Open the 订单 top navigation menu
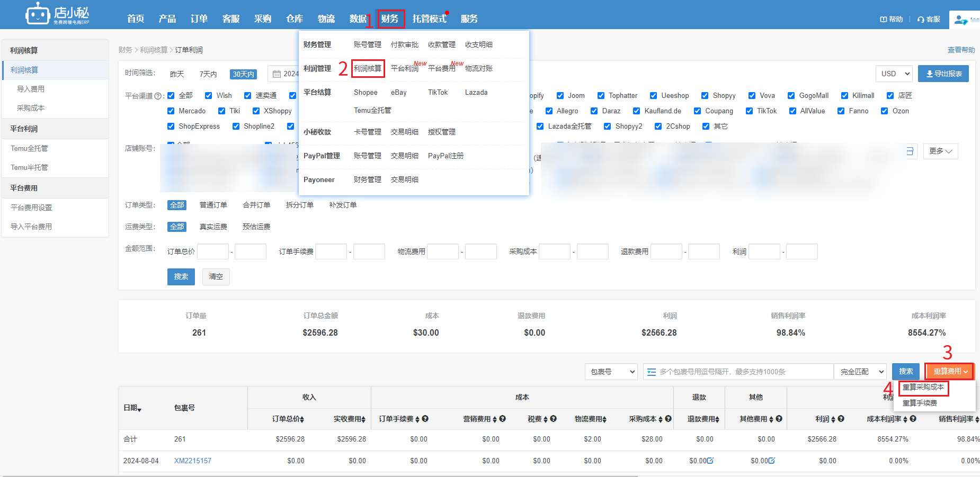This screenshot has height=477, width=980. [199, 19]
